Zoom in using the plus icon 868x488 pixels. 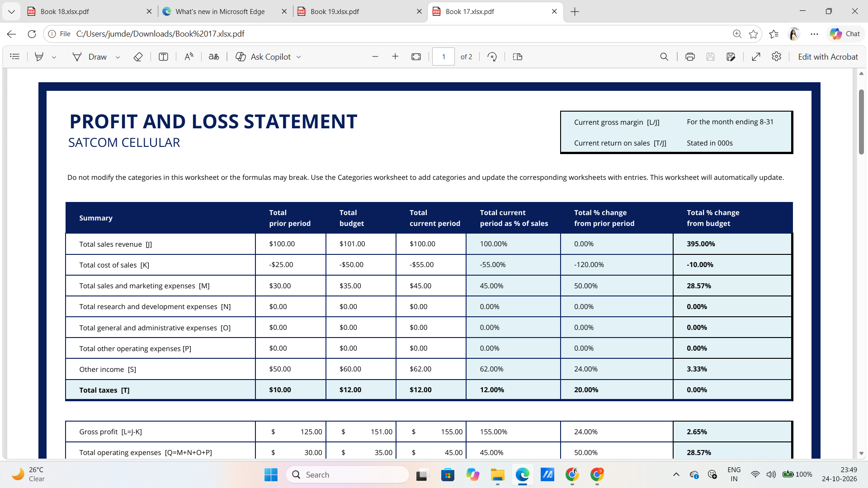[x=395, y=56]
